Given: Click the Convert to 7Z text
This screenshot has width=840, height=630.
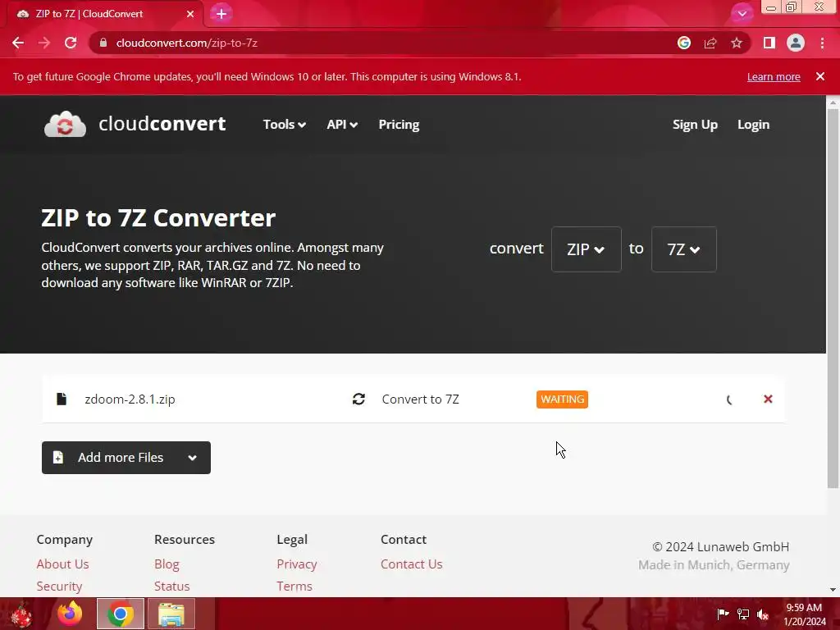Looking at the screenshot, I should (421, 399).
